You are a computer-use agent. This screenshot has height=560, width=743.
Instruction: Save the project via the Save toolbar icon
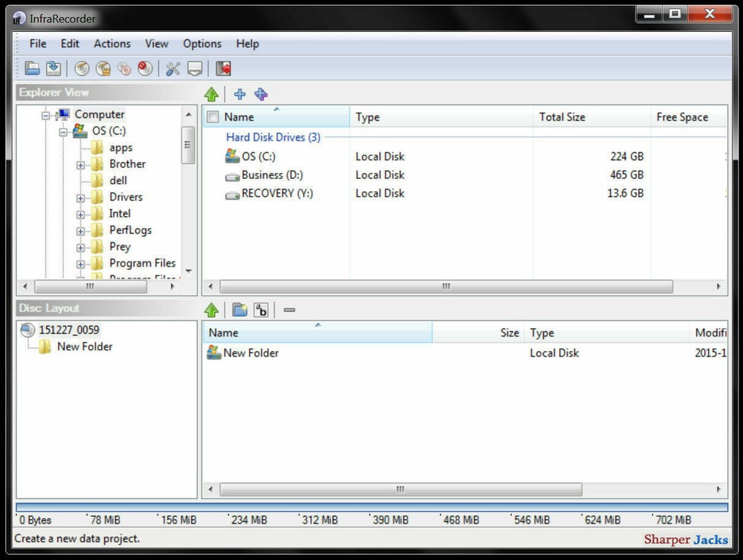(x=53, y=68)
